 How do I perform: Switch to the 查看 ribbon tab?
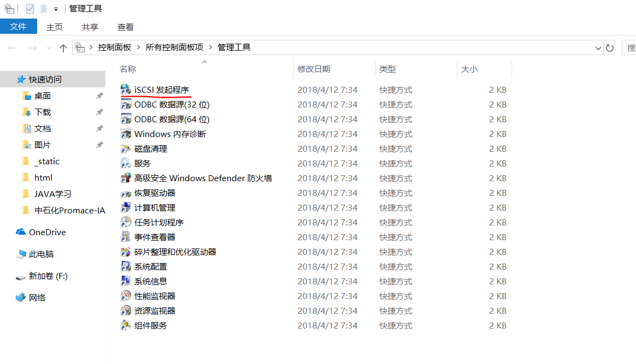point(126,27)
